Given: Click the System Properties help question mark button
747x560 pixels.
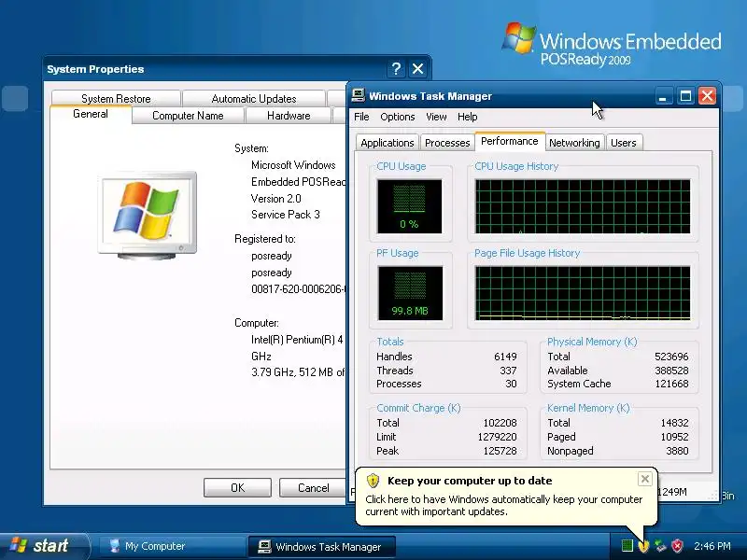Looking at the screenshot, I should (396, 69).
